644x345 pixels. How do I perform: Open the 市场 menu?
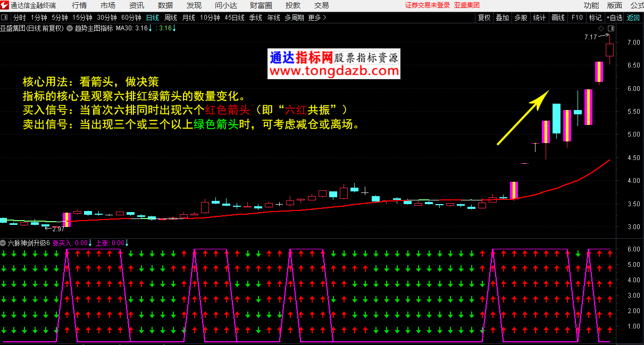108,5
